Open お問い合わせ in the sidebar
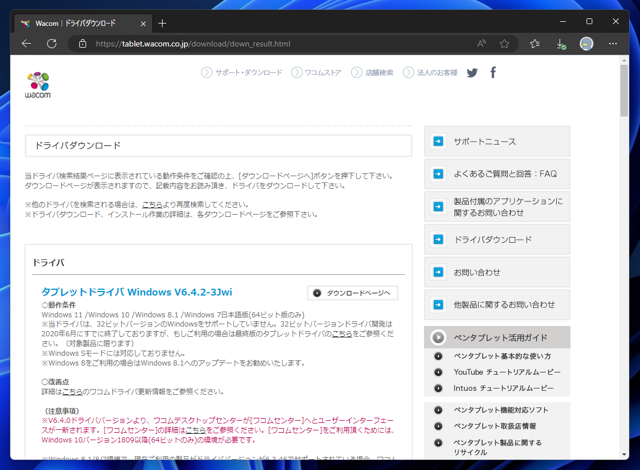The height and width of the screenshot is (470, 640). tap(497, 272)
